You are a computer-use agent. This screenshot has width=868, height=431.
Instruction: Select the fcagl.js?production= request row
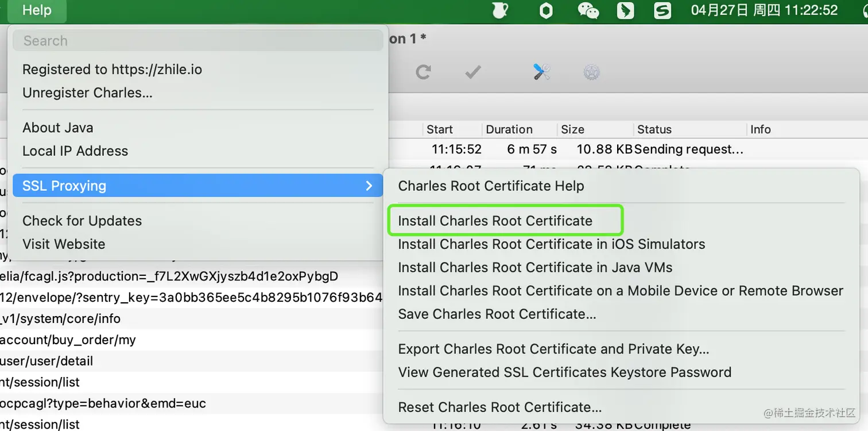pyautogui.click(x=192, y=276)
